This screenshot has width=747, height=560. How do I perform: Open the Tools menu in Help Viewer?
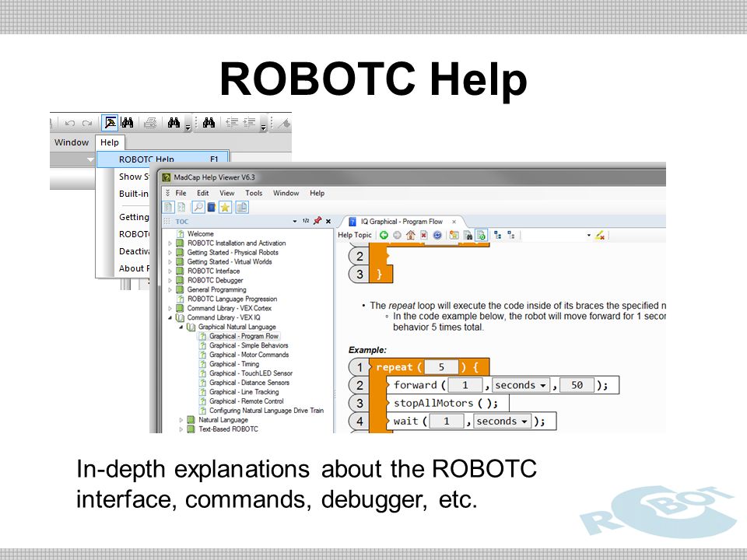(x=254, y=194)
